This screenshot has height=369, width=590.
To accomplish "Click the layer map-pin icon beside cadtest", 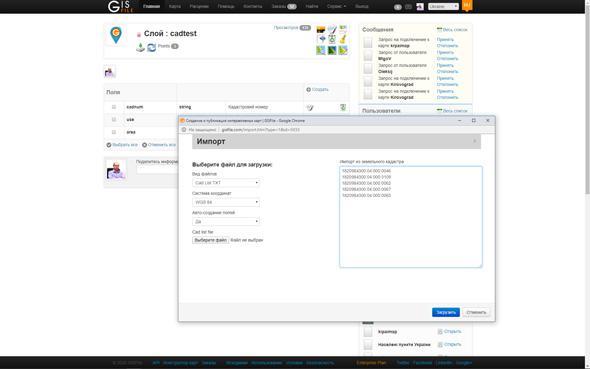I will point(116,35).
